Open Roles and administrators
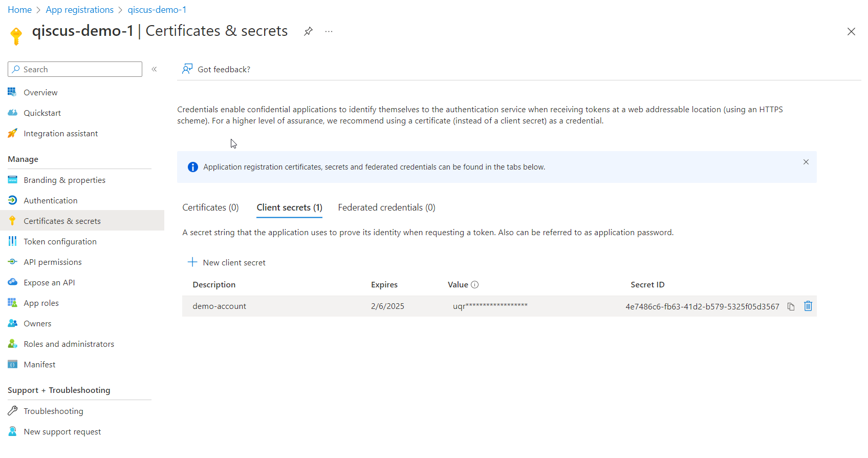 click(69, 344)
